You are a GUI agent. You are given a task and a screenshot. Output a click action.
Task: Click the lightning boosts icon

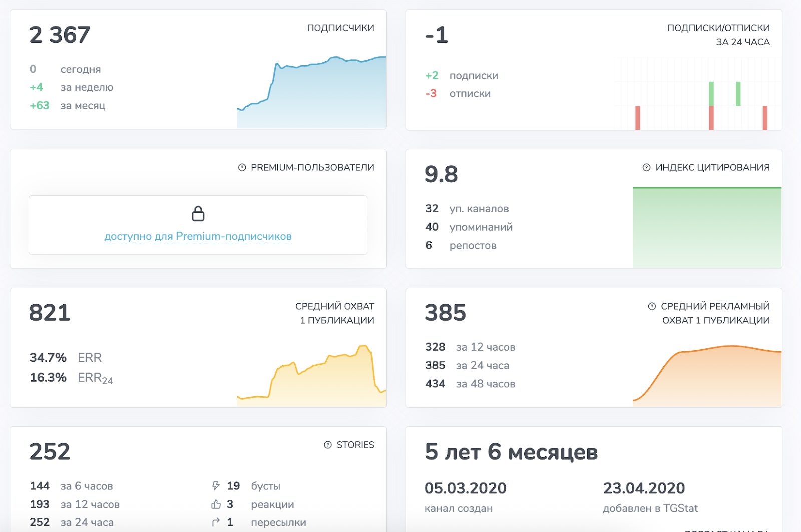[x=216, y=486]
